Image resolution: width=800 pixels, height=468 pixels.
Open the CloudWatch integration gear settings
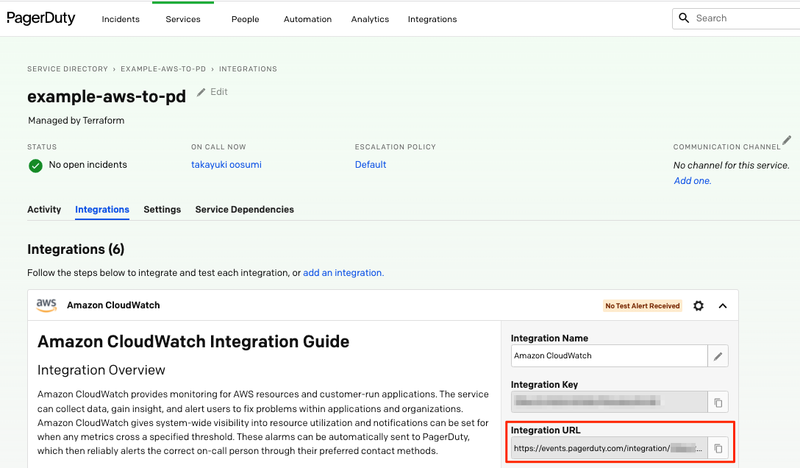click(698, 306)
